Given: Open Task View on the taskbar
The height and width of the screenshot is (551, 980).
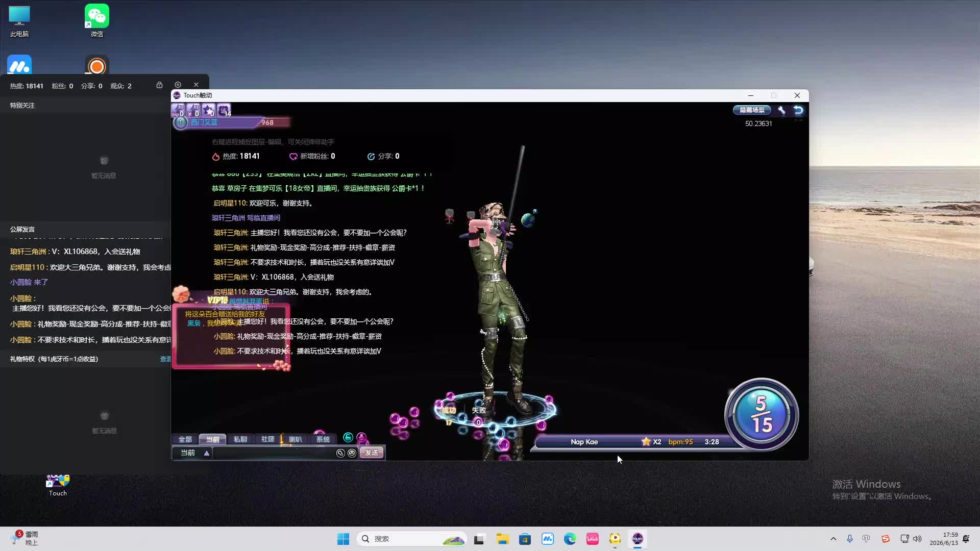Looking at the screenshot, I should pos(479,539).
